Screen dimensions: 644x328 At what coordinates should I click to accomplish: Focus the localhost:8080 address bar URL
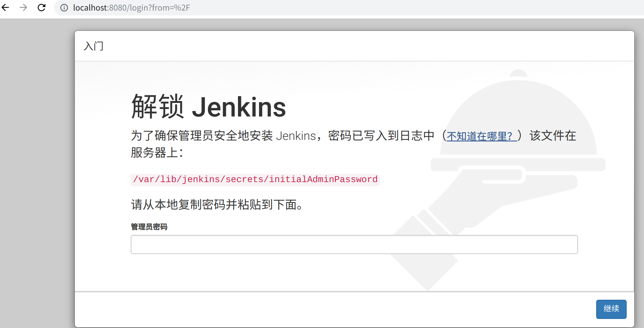point(131,8)
